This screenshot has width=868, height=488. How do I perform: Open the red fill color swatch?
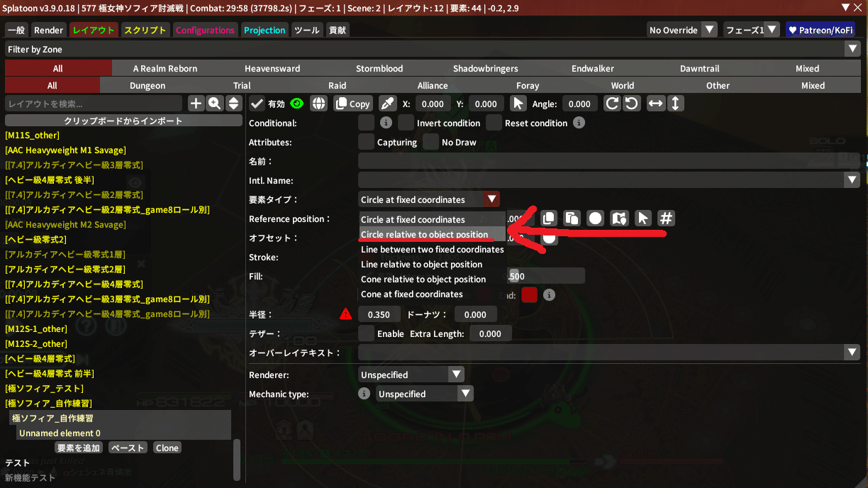(x=529, y=294)
